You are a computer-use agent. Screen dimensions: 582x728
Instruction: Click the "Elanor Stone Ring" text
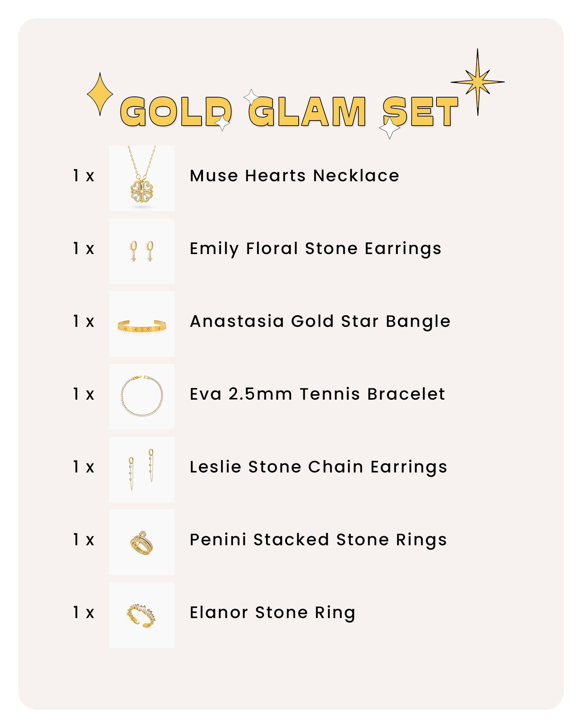272,613
